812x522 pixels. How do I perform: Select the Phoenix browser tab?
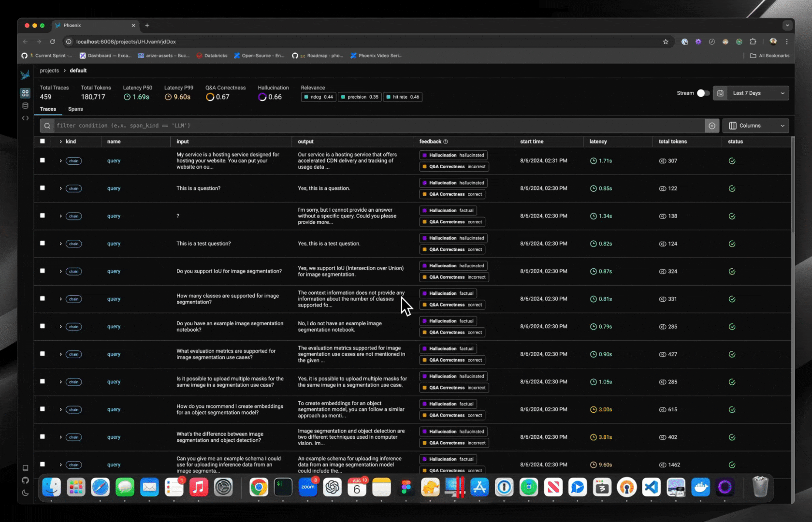tap(95, 25)
